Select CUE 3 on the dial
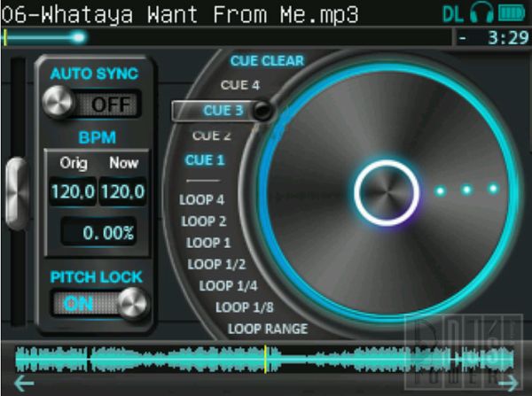Screen dimensions: 532x396 [x=223, y=111]
